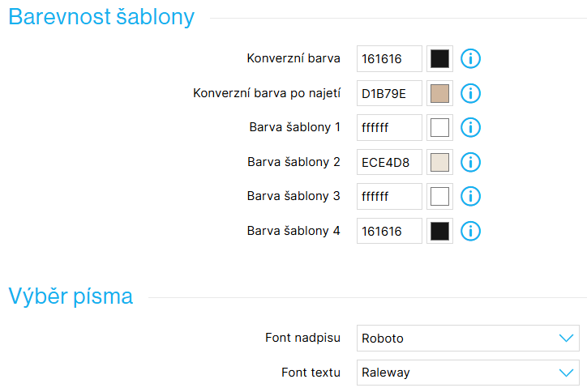587x392 pixels.
Task: Open color swatch for Konverzní barva
Action: tap(439, 58)
